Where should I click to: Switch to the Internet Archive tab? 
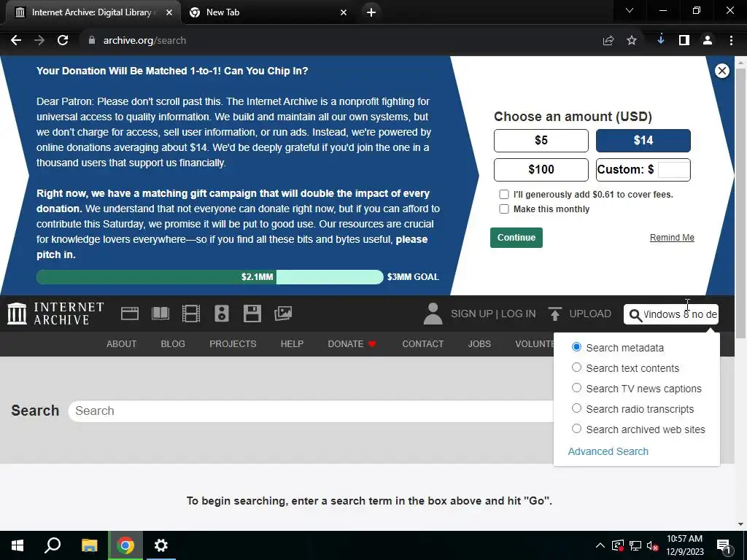click(93, 12)
